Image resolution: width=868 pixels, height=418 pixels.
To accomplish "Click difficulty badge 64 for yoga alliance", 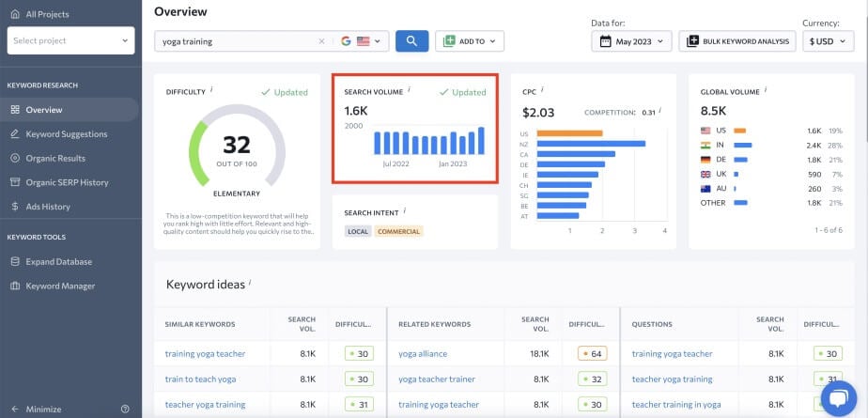I will (593, 354).
